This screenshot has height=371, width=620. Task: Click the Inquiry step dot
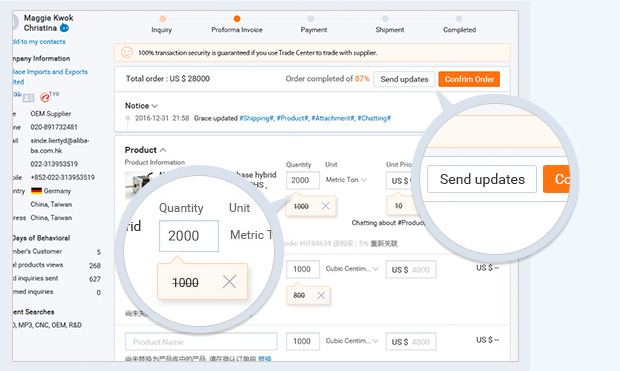(x=163, y=19)
